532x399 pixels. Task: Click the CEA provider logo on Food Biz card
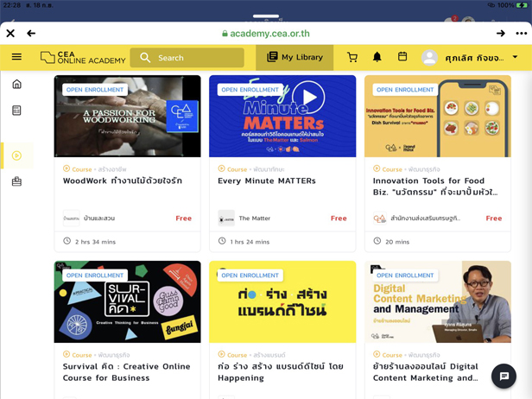pyautogui.click(x=380, y=218)
